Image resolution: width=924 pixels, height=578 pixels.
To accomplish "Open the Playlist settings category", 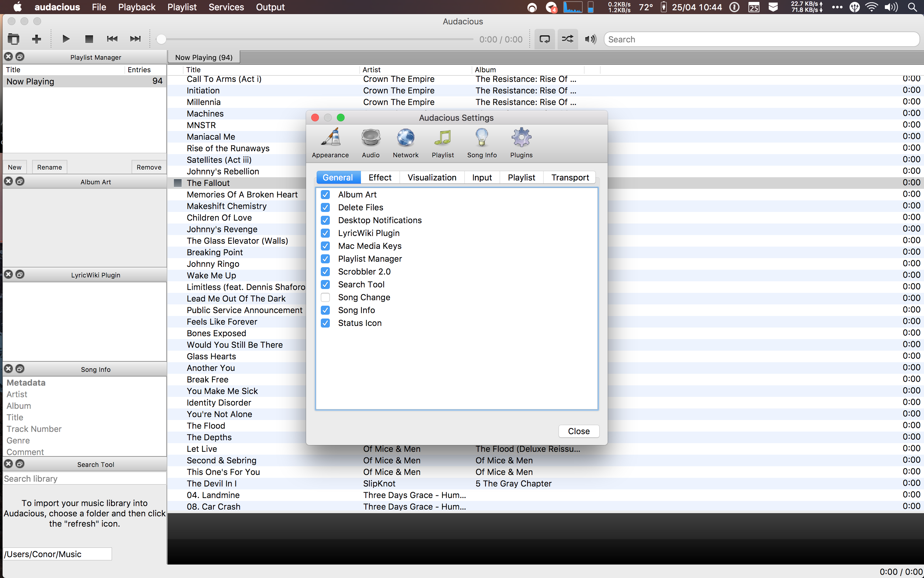I will tap(443, 143).
